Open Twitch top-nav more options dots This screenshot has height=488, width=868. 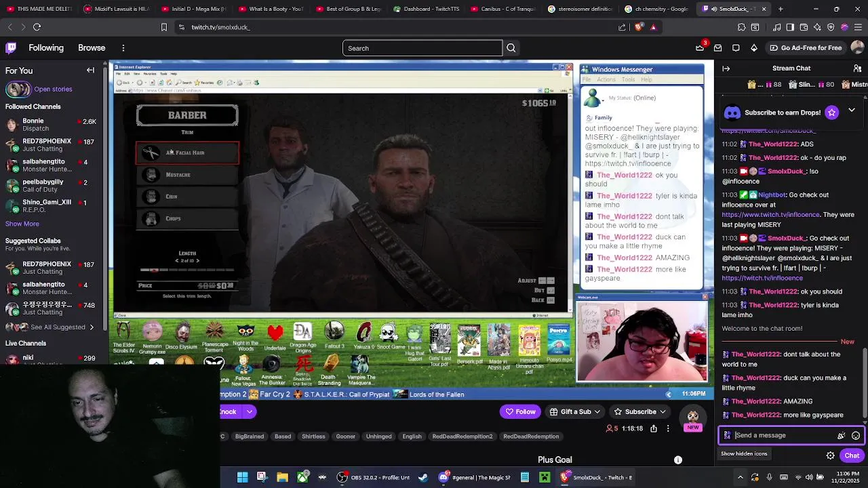tap(123, 48)
